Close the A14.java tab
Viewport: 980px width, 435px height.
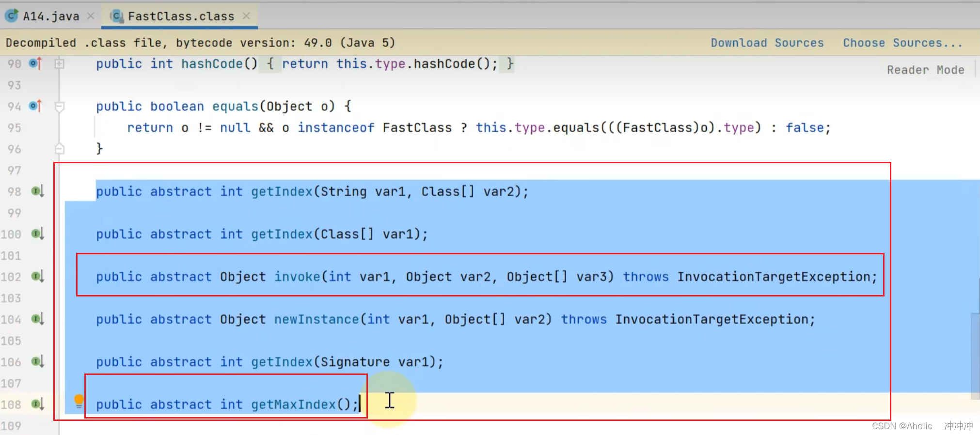(91, 16)
